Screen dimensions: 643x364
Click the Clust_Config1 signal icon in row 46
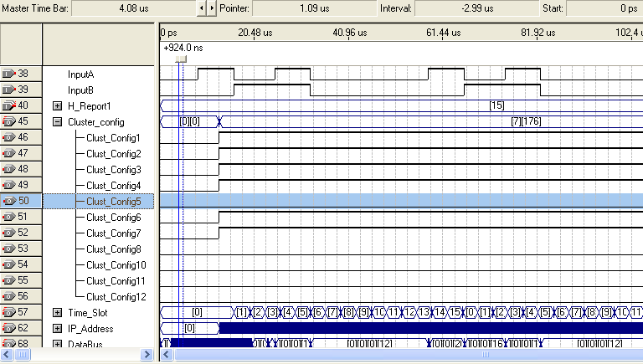point(9,137)
